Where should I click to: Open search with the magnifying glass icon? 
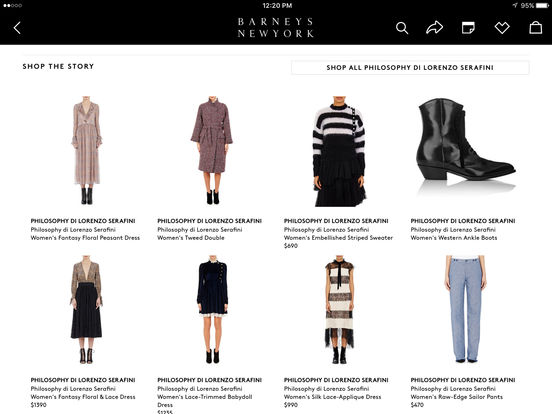pyautogui.click(x=402, y=28)
